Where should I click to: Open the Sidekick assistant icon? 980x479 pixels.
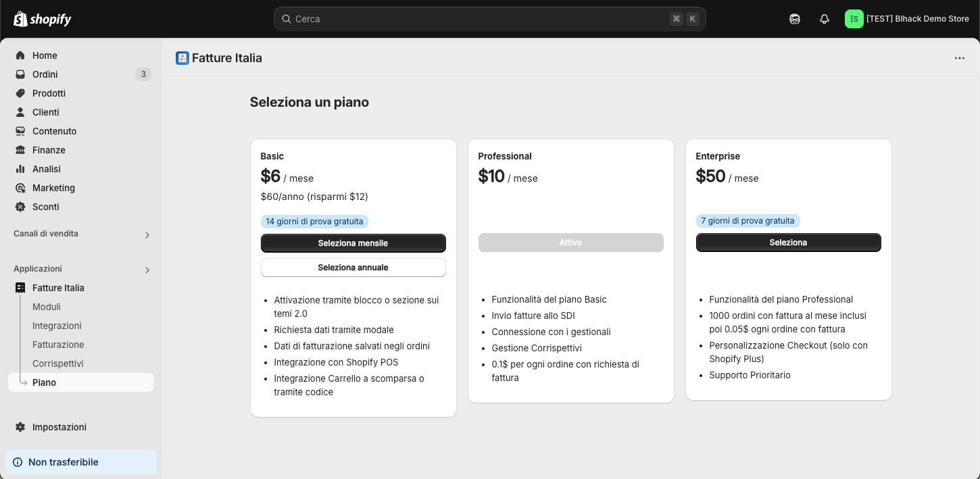pos(795,19)
